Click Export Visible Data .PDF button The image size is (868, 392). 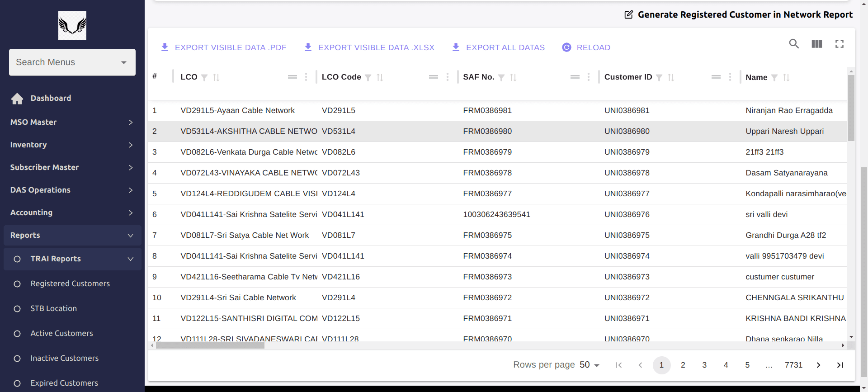coord(224,47)
